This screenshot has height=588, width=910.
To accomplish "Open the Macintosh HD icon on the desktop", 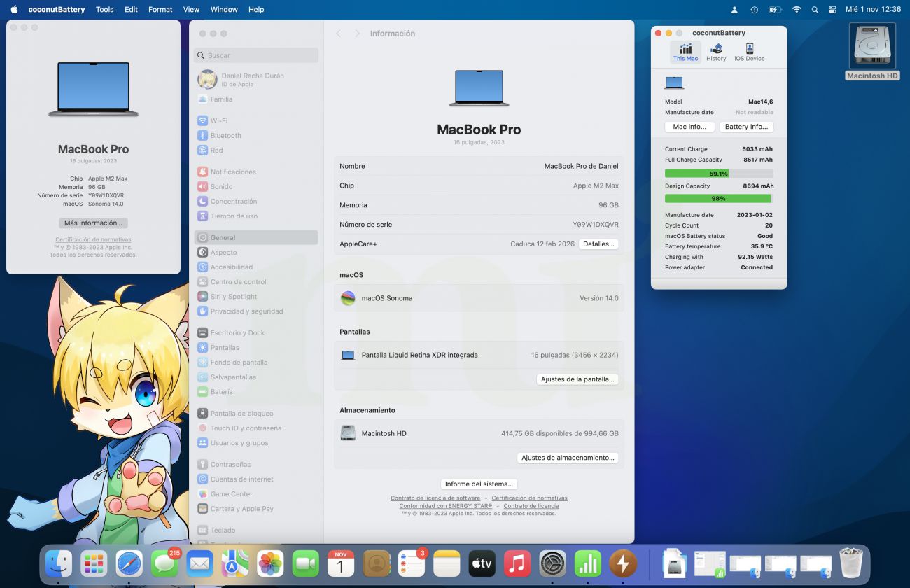I will point(872,51).
